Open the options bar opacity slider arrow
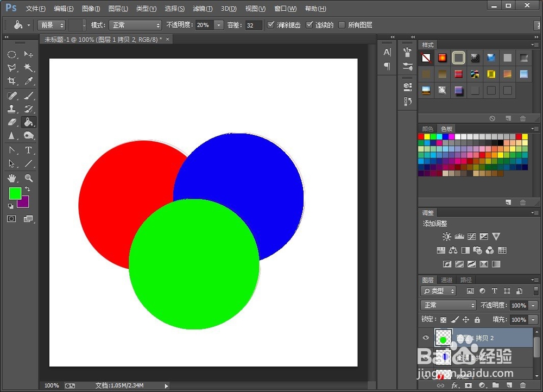The height and width of the screenshot is (392, 543). (218, 25)
